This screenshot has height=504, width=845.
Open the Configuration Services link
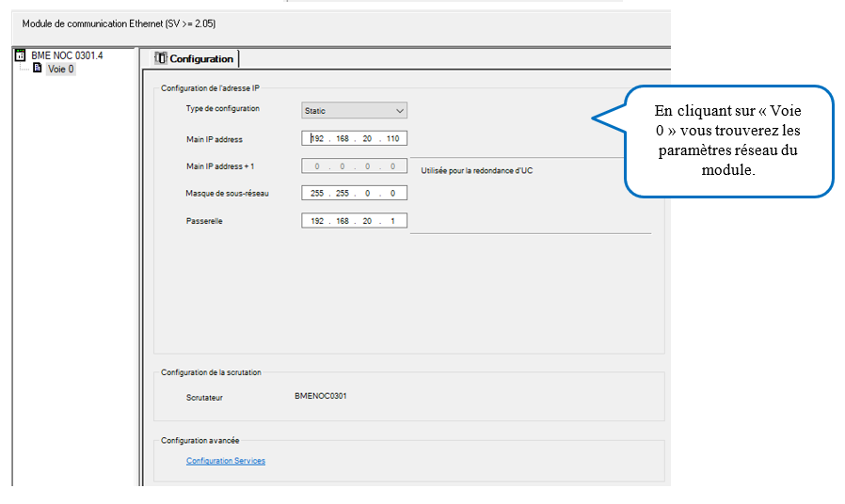pos(226,461)
